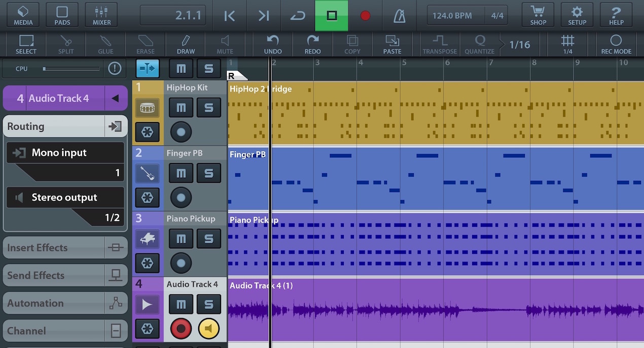Freeze the Finger PB track with snowflake icon
The image size is (644, 348).
click(x=147, y=198)
